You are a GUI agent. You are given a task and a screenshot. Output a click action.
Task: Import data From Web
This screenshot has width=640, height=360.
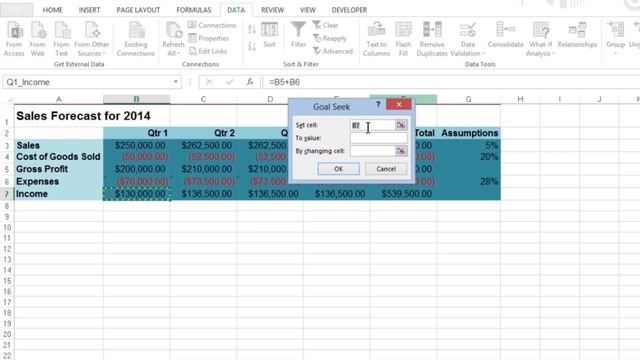[x=38, y=39]
